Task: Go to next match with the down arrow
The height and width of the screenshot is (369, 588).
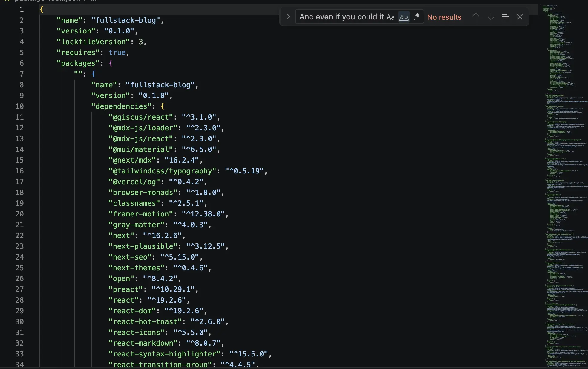Action: [491, 17]
